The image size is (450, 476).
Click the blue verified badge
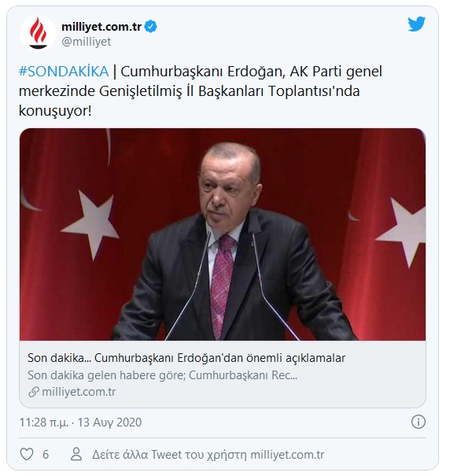(150, 27)
